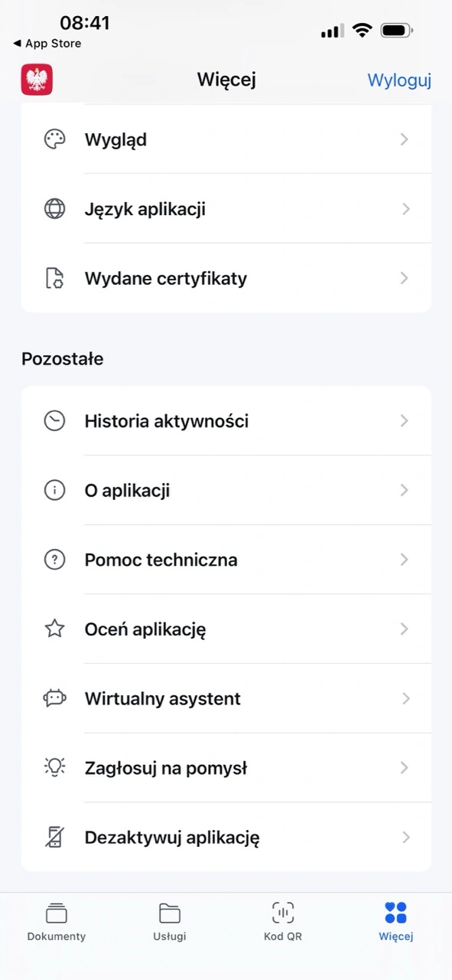Click the crossed phone icon for Dezaktywuj aplikację
The image size is (452, 980).
[x=54, y=837]
